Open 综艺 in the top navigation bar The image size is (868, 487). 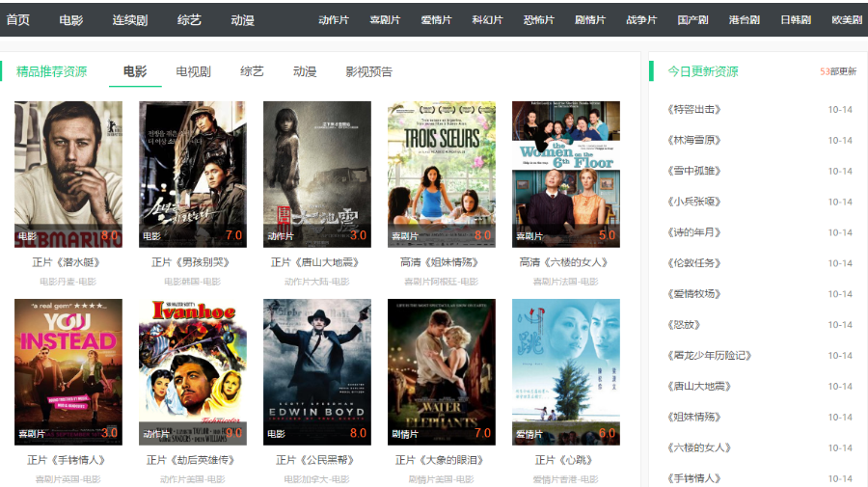(x=189, y=20)
